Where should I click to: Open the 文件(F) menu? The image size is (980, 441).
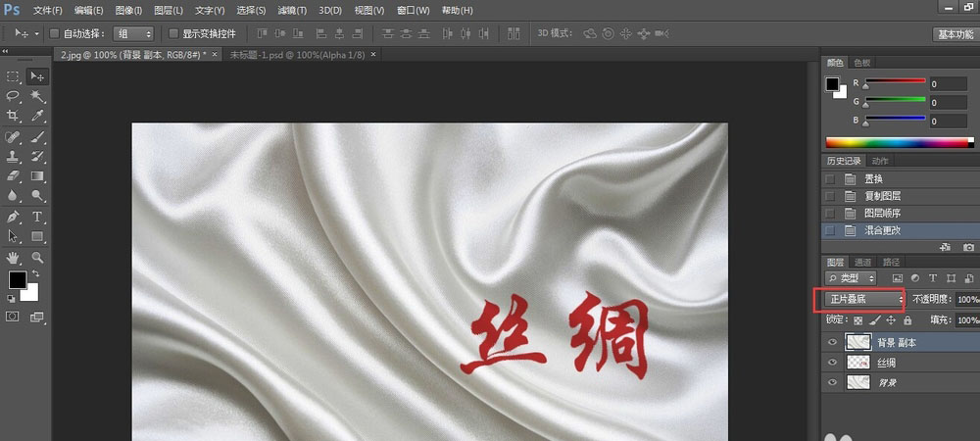point(47,11)
